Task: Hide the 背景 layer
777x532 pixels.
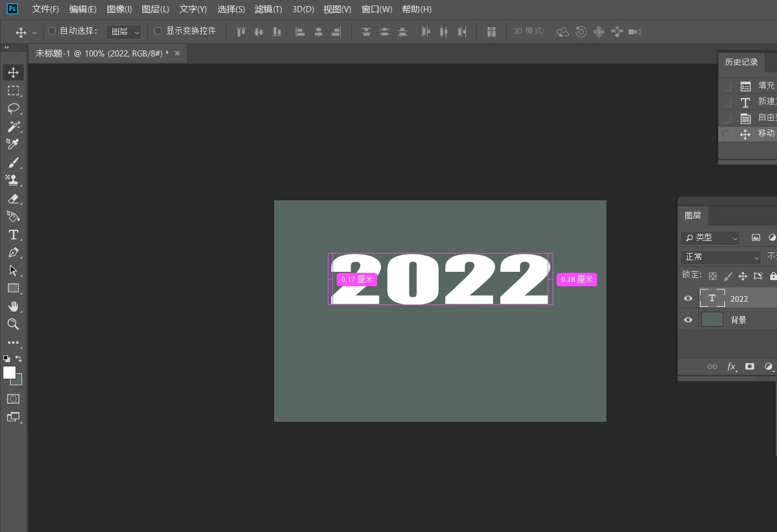Action: tap(688, 320)
